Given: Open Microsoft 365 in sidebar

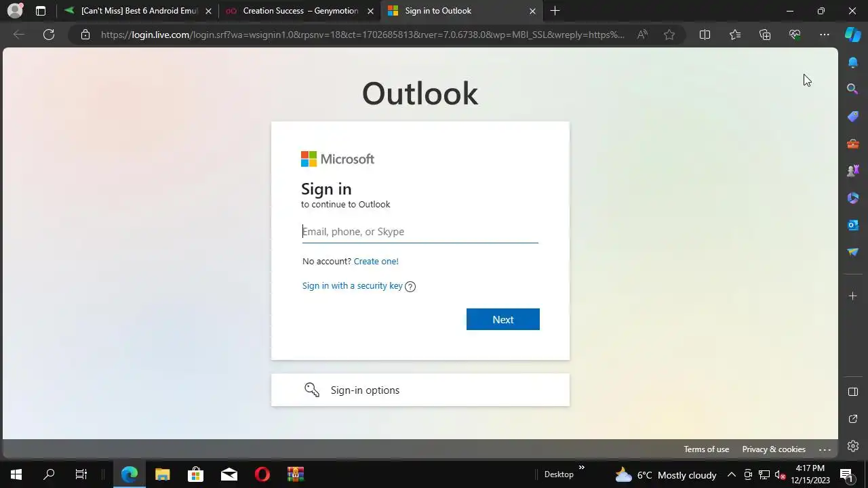Looking at the screenshot, I should [853, 198].
